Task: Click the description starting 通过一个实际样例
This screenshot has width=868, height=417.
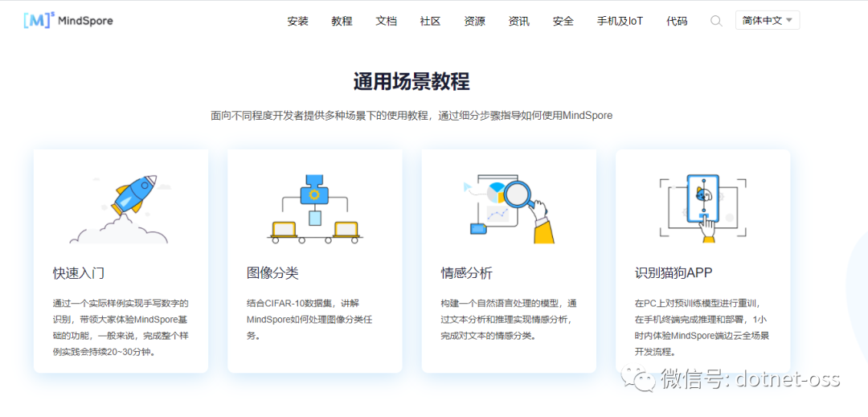Action: [121, 327]
